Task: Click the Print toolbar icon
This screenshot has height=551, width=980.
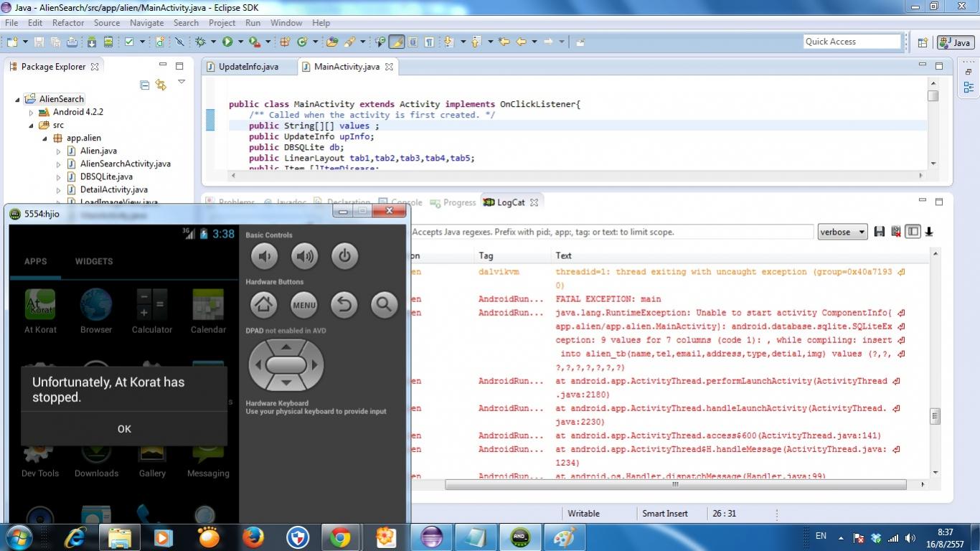Action: [72, 42]
